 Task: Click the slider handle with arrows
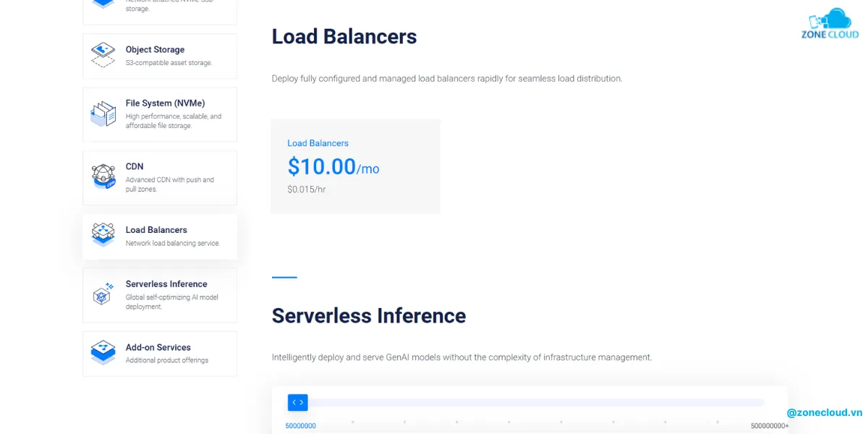point(297,403)
